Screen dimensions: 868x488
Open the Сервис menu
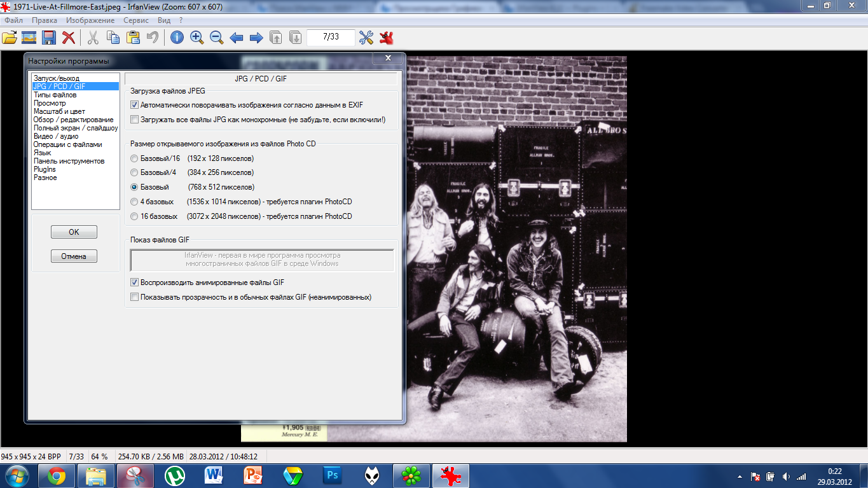tap(136, 20)
